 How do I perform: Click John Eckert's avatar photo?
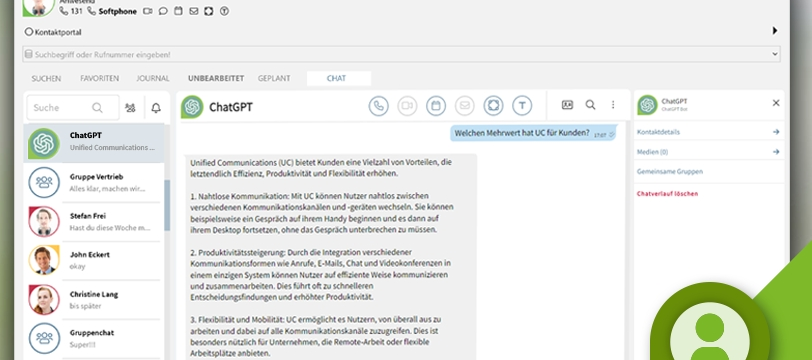pos(44,260)
